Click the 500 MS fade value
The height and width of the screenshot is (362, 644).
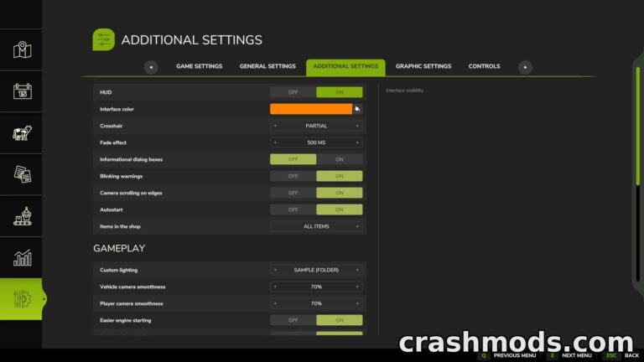[316, 142]
